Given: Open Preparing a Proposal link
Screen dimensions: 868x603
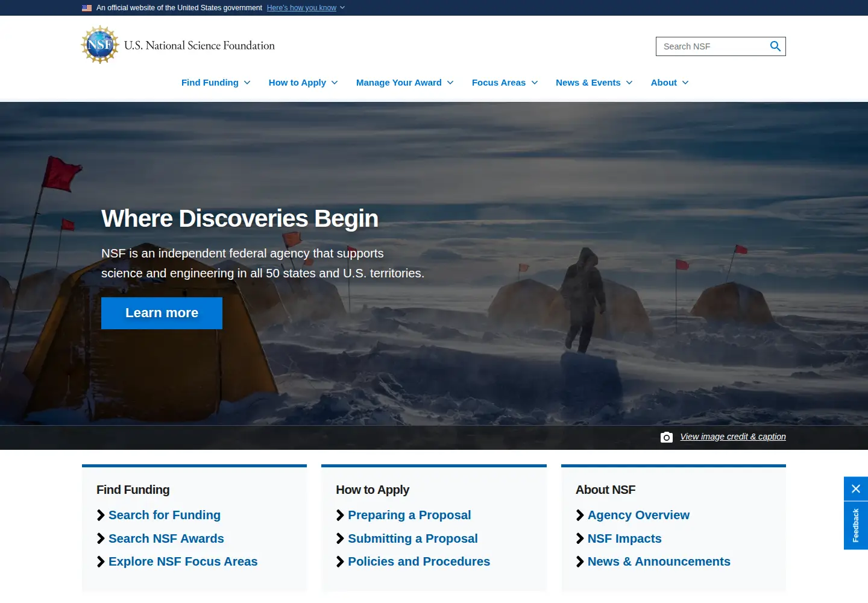Looking at the screenshot, I should pos(409,515).
